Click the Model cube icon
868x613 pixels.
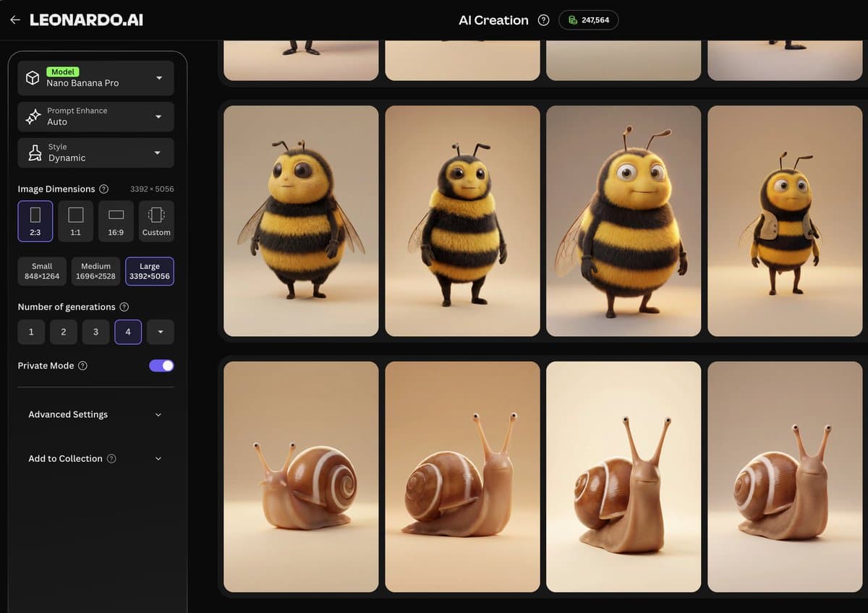[x=32, y=77]
